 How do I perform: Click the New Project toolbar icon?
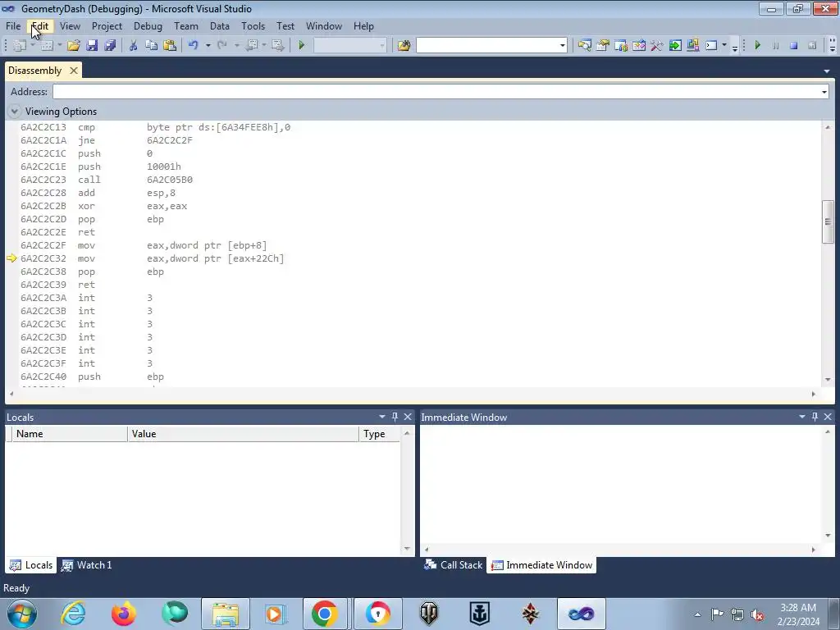coord(20,46)
